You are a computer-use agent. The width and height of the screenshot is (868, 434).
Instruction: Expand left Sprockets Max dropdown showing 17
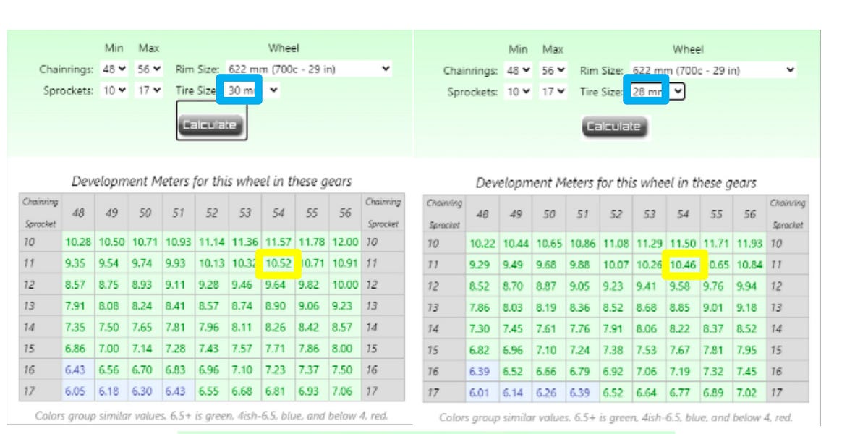point(149,90)
